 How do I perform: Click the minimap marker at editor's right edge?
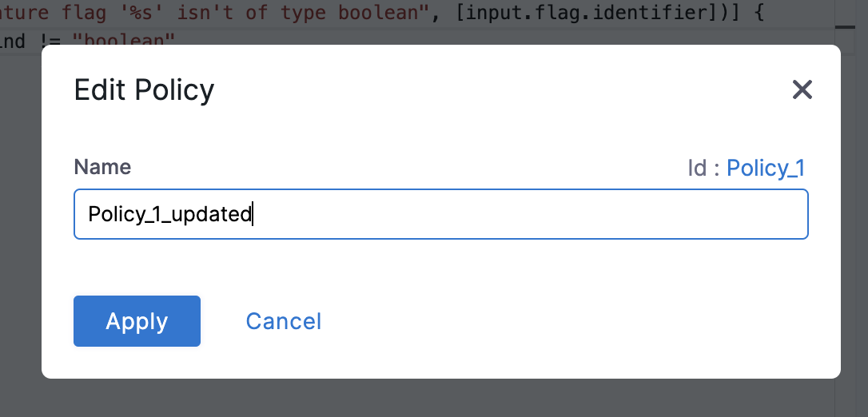pos(845,26)
